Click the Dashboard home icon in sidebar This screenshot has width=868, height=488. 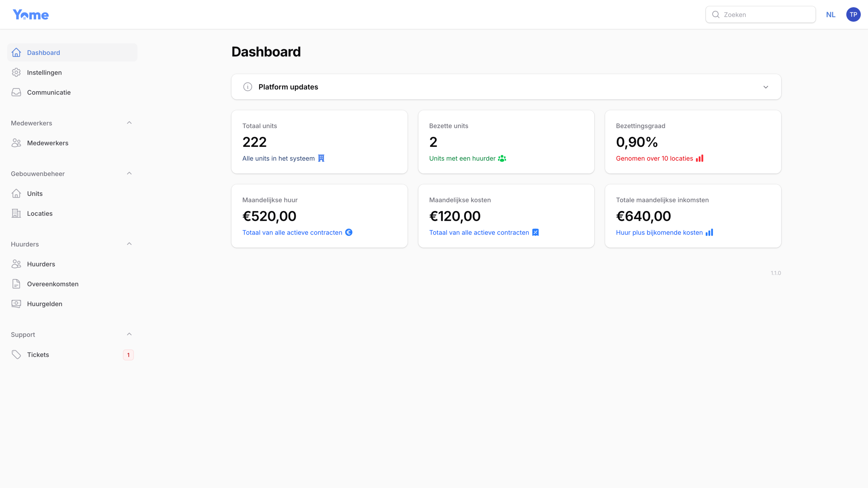click(x=16, y=53)
